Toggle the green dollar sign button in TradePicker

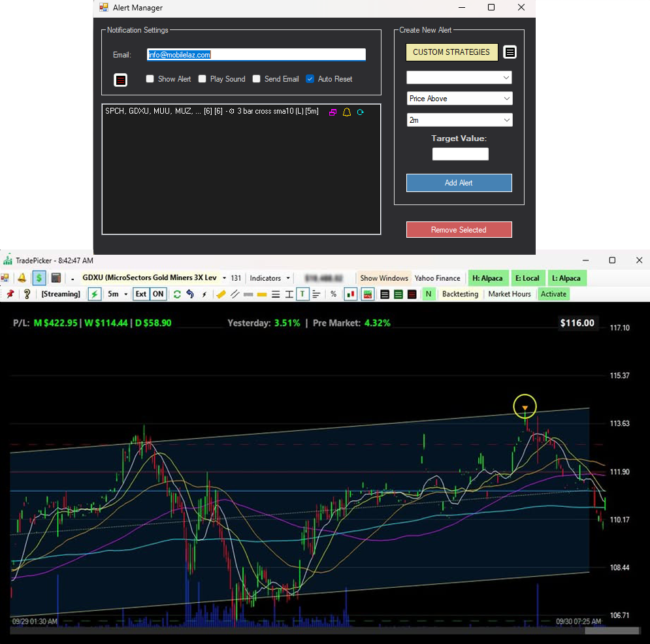[x=39, y=278]
